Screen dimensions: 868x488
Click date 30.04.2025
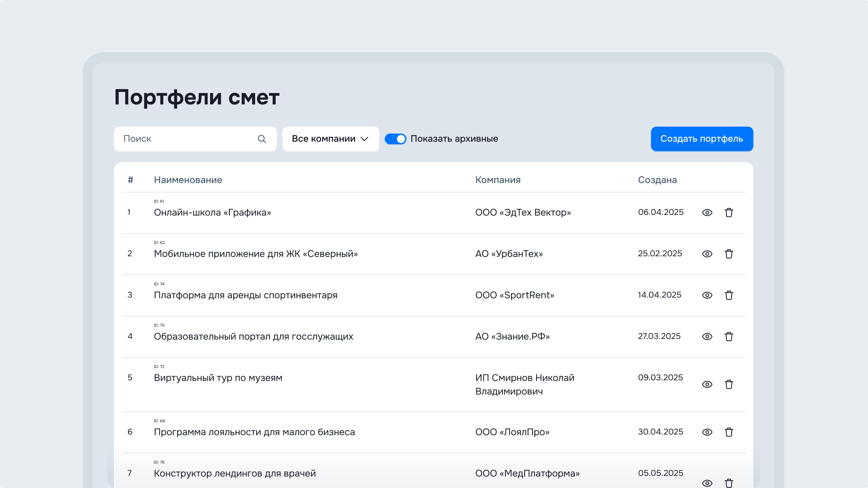[x=660, y=432]
